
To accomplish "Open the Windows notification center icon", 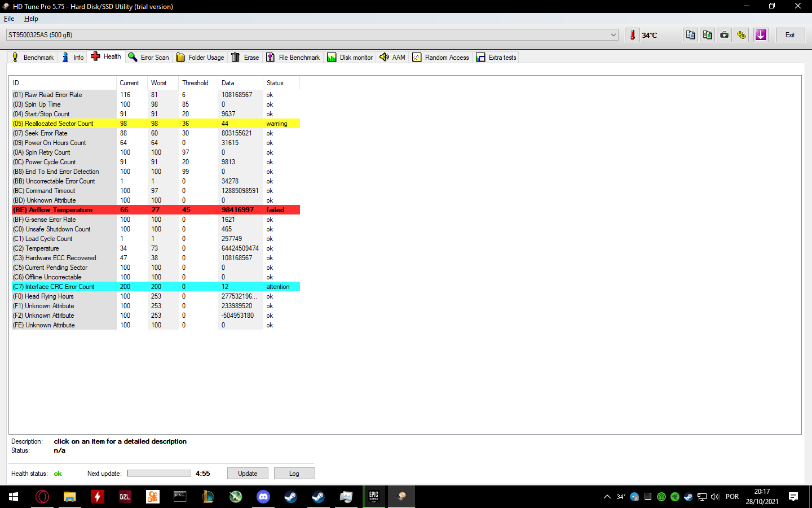I will (793, 497).
